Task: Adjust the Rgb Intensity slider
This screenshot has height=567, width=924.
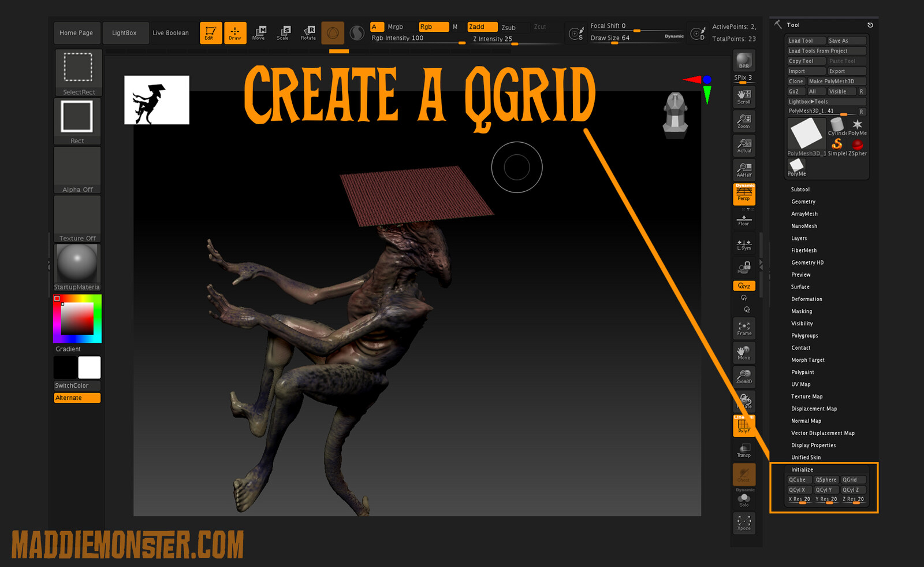Action: click(x=418, y=39)
